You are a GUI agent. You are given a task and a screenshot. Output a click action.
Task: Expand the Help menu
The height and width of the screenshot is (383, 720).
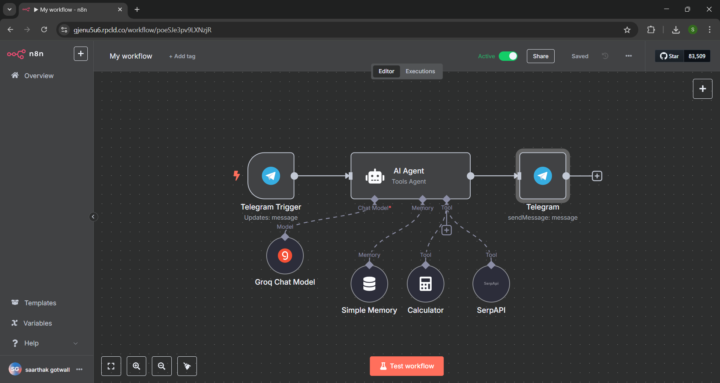pyautogui.click(x=44, y=343)
